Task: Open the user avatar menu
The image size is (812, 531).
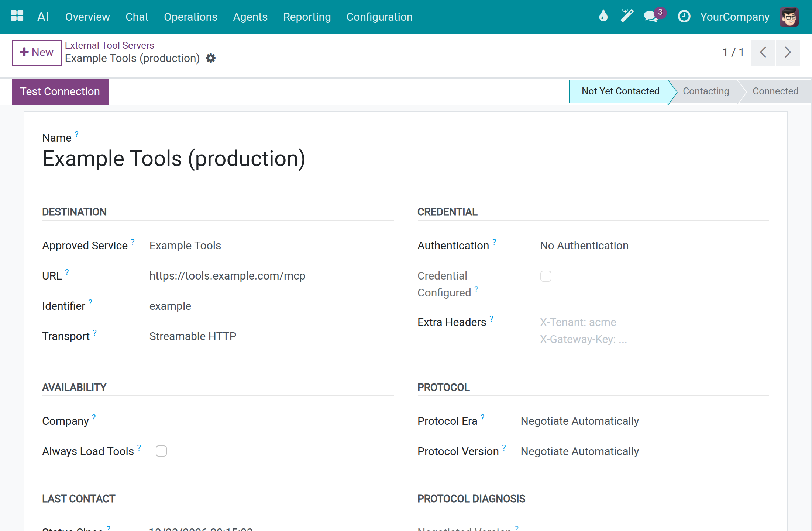Action: point(789,17)
